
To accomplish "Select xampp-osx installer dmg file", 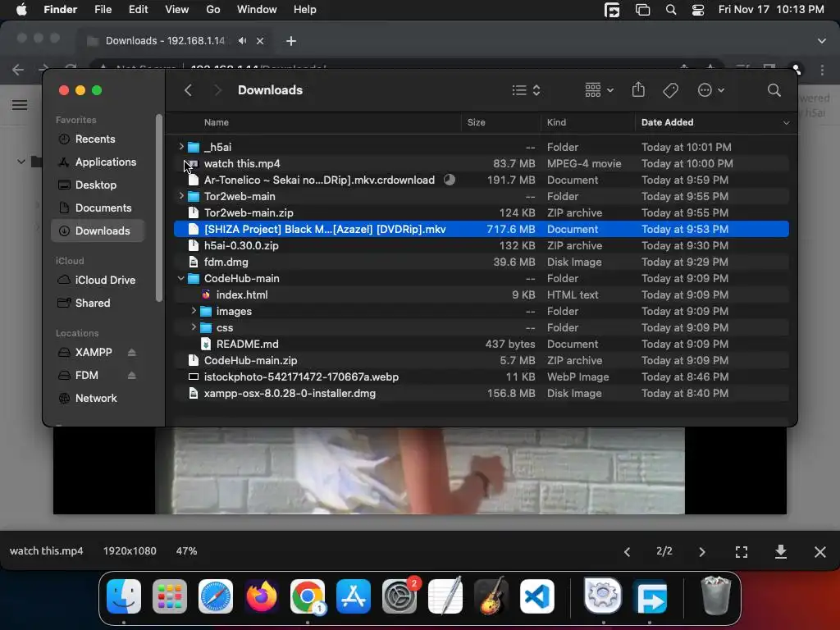I will 481,393.
